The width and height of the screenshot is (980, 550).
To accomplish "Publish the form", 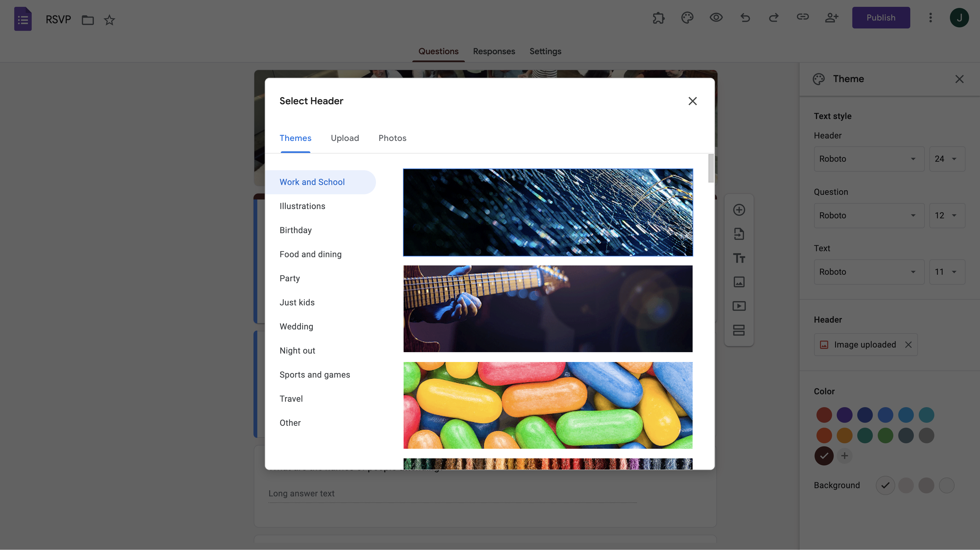I will pos(881,18).
